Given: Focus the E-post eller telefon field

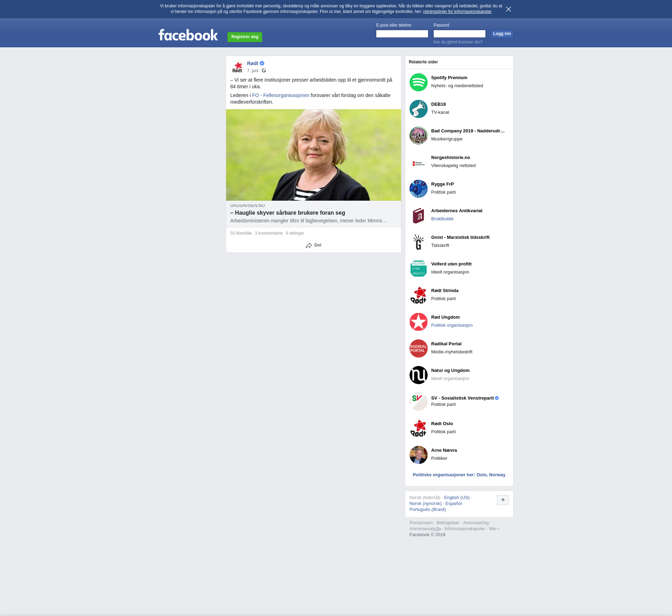Looking at the screenshot, I should (x=402, y=34).
